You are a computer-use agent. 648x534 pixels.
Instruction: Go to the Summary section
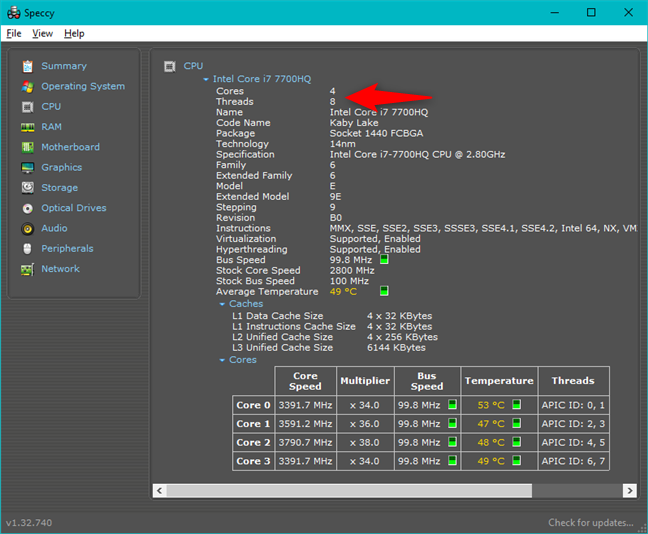pyautogui.click(x=64, y=66)
